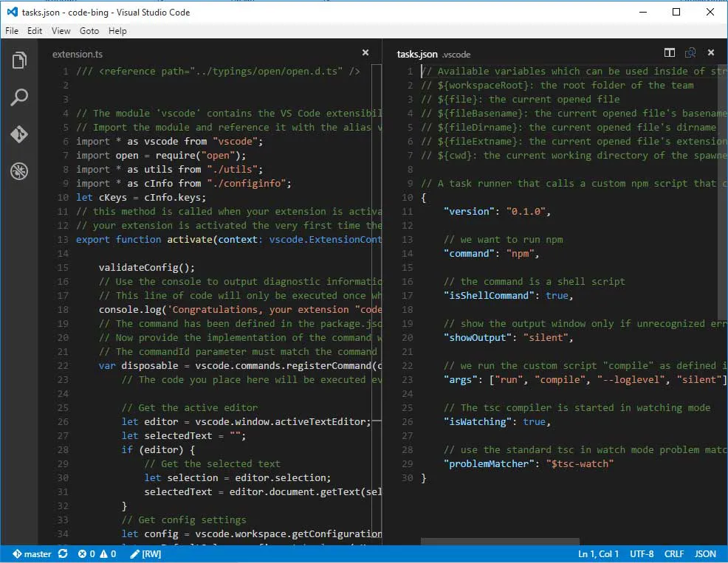The width and height of the screenshot is (728, 563).
Task: Close the tasks.json editor
Action: 711,53
